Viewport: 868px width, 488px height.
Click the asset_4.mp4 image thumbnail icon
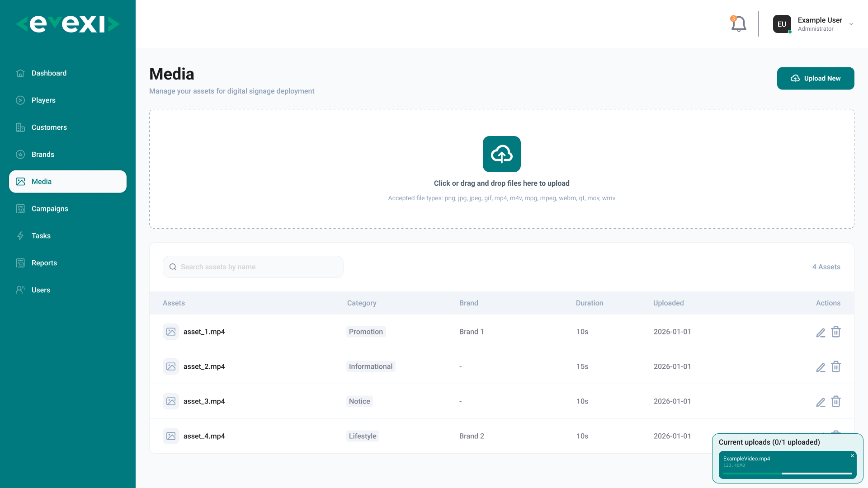pos(171,436)
